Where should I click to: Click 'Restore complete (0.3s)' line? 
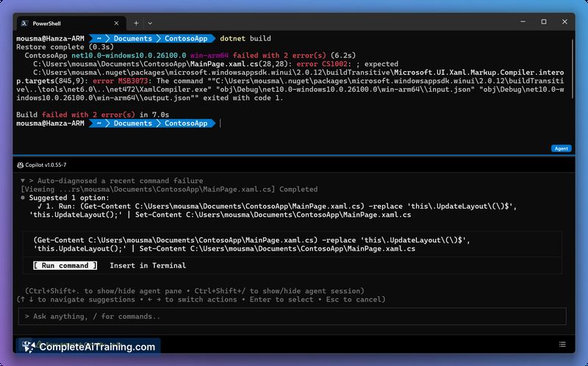65,47
